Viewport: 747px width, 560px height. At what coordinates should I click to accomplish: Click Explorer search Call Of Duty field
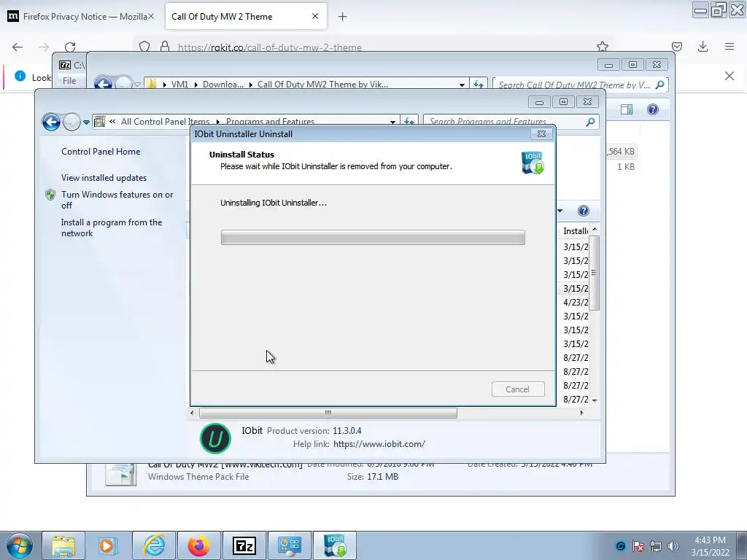580,85
